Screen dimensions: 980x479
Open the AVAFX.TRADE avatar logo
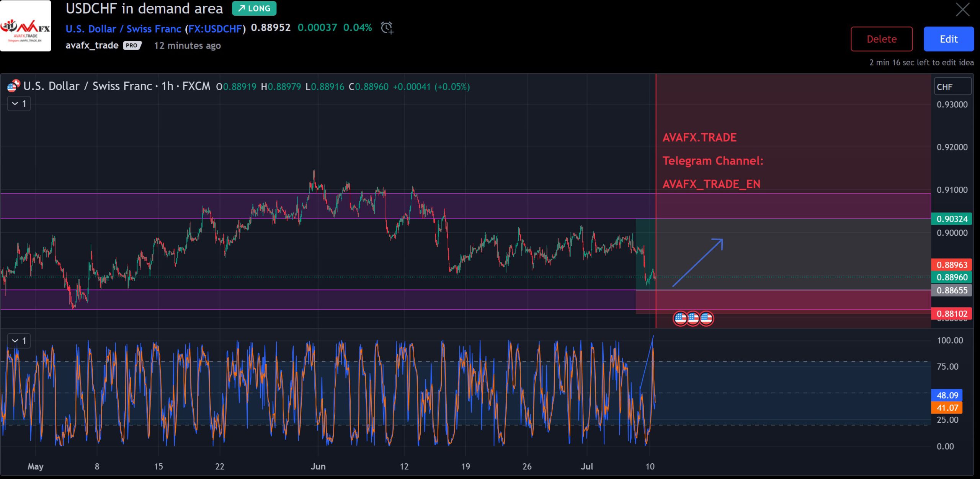click(x=25, y=27)
